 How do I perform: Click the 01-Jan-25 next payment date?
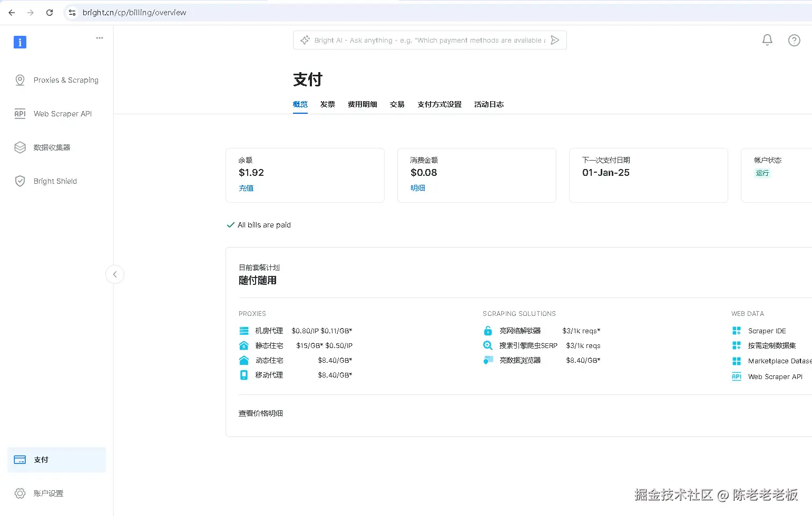pos(606,173)
